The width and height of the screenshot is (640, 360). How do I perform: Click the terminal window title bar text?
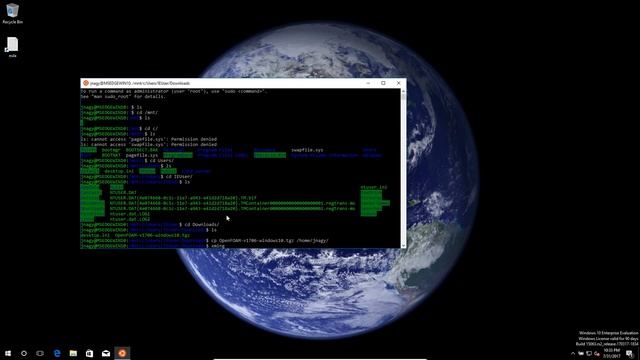[x=140, y=83]
